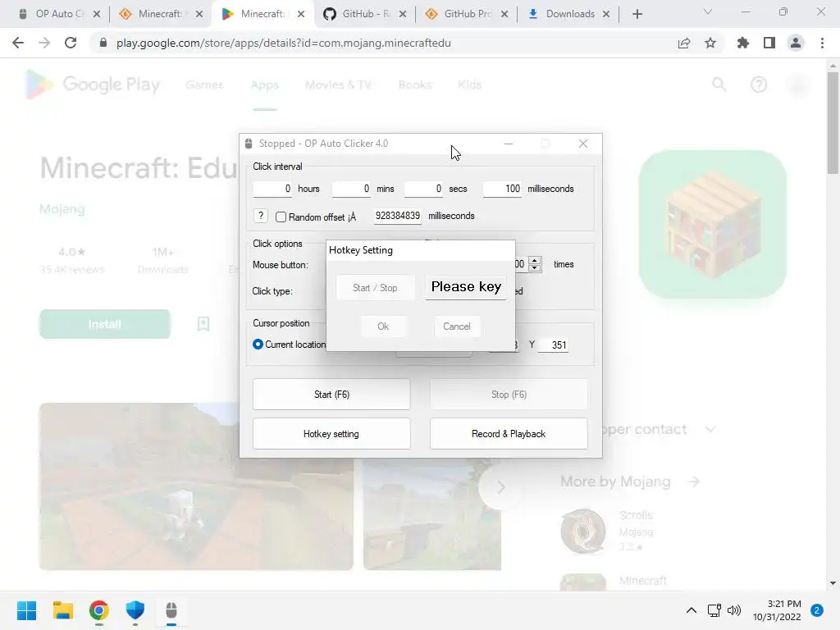Open the volume control in system tray

(734, 610)
